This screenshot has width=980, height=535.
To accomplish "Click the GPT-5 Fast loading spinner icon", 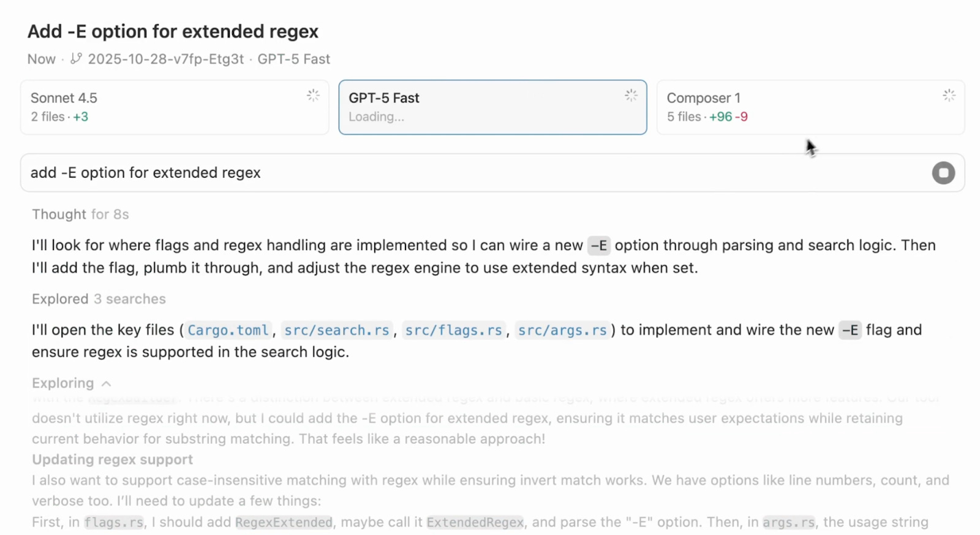I will click(x=631, y=96).
